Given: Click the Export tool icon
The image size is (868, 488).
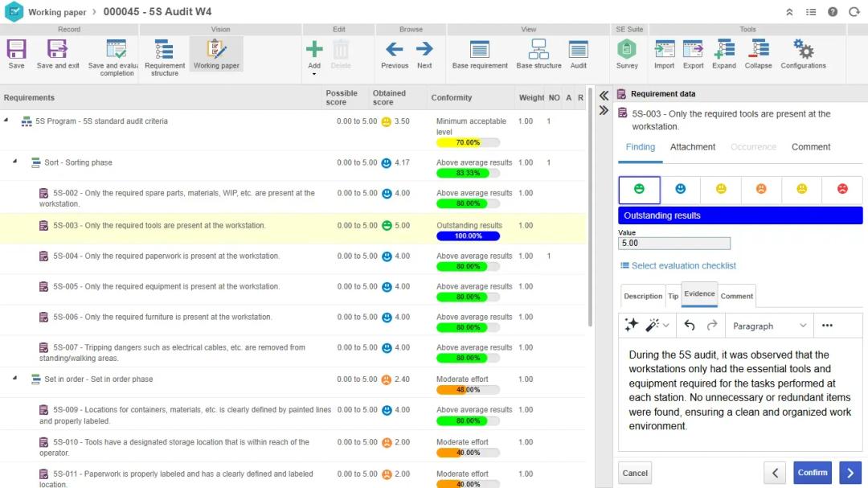Looking at the screenshot, I should click(x=693, y=50).
